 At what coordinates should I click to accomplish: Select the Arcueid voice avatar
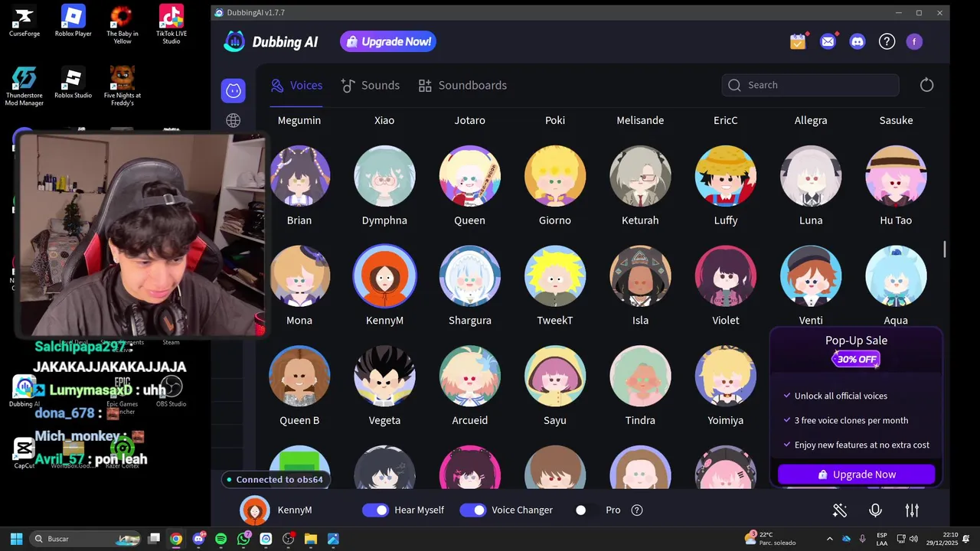(470, 377)
